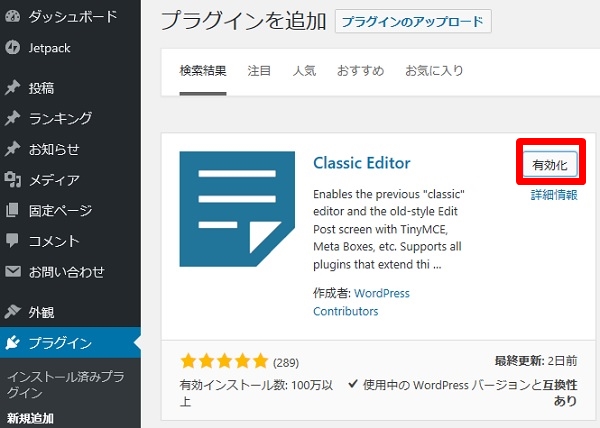
Task: Click the speech bubble icon beside コメント
Action: tap(12, 241)
